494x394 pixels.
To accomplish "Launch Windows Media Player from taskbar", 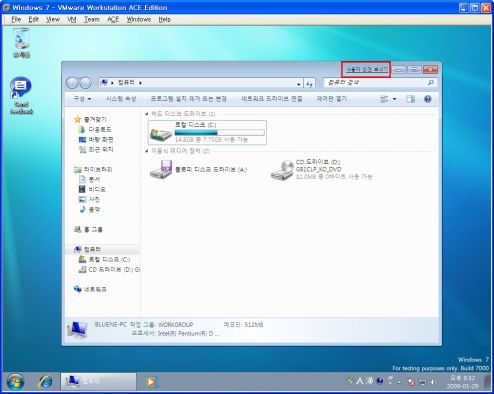I will [150, 382].
